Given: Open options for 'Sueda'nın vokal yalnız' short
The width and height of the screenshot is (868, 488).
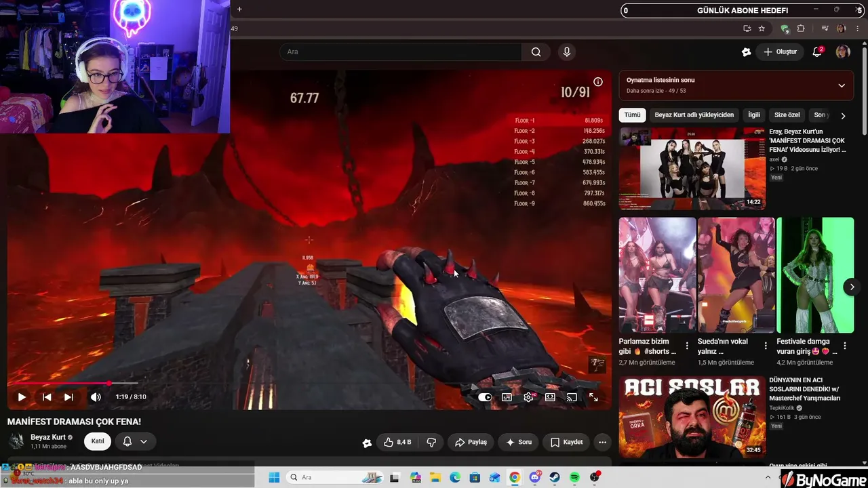Looking at the screenshot, I should click(766, 346).
